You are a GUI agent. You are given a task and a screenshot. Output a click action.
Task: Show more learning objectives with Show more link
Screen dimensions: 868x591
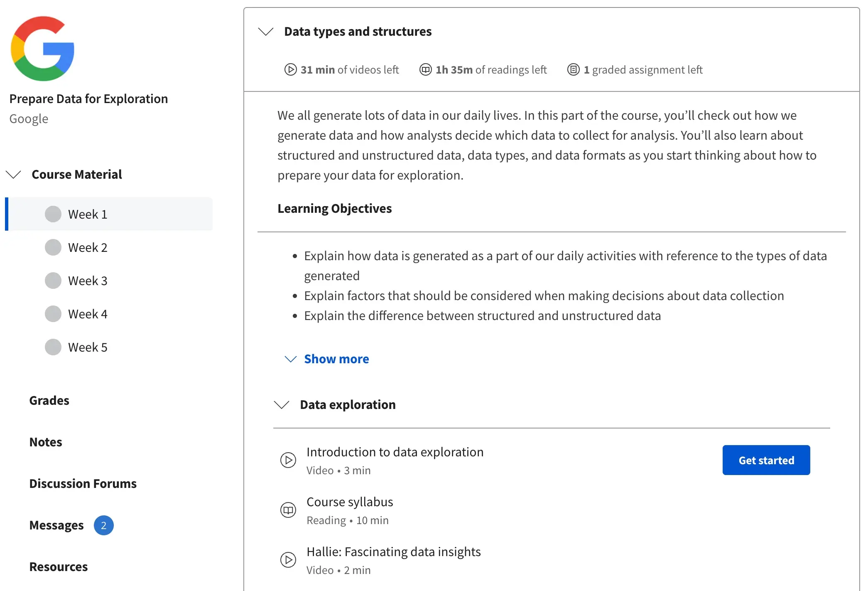(336, 359)
